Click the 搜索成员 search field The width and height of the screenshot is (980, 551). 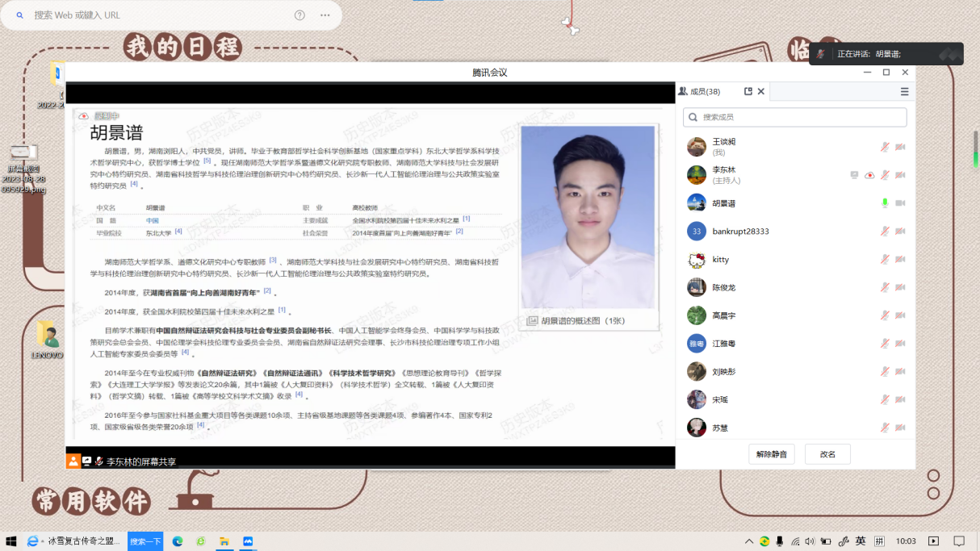[795, 118]
